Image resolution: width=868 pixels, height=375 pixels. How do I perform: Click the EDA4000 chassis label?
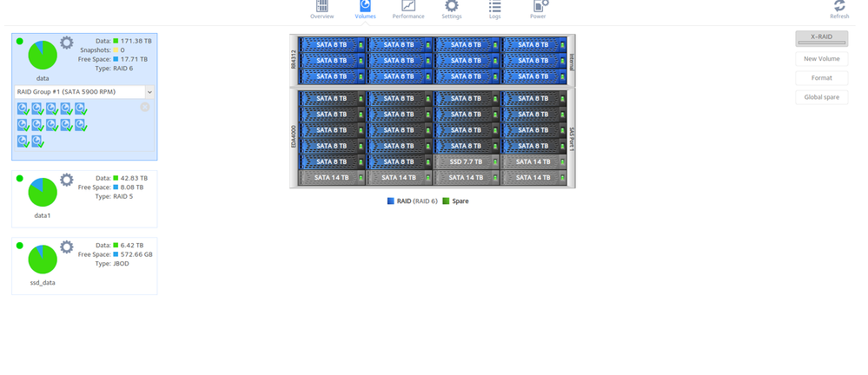point(294,135)
